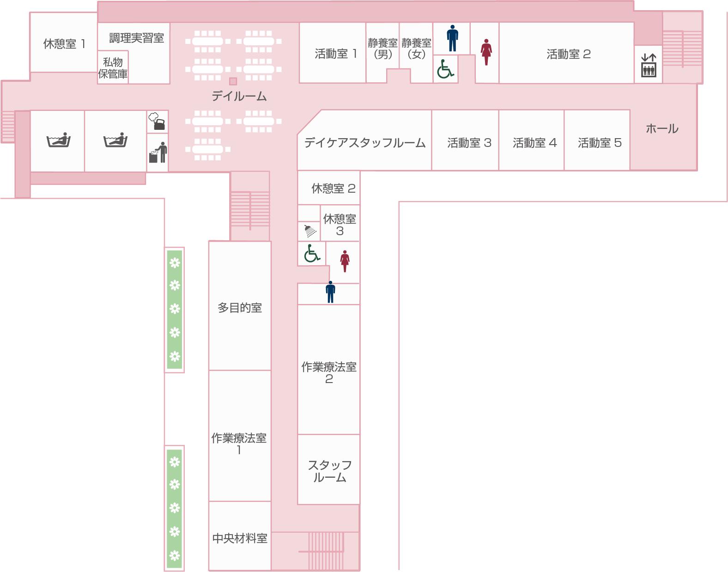Screen dimensions: 728x572
Task: Click the shower icon next to 休憩室 3
Action: pyautogui.click(x=310, y=230)
